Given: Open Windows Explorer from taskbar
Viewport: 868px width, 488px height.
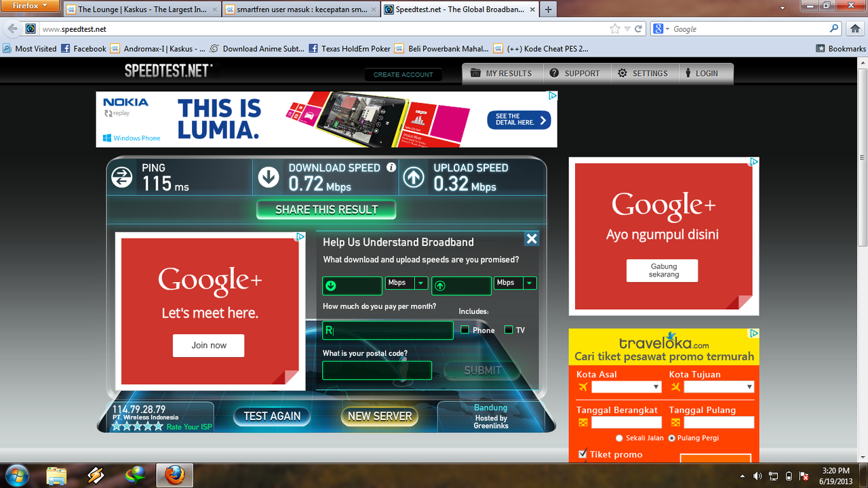Looking at the screenshot, I should coord(57,475).
